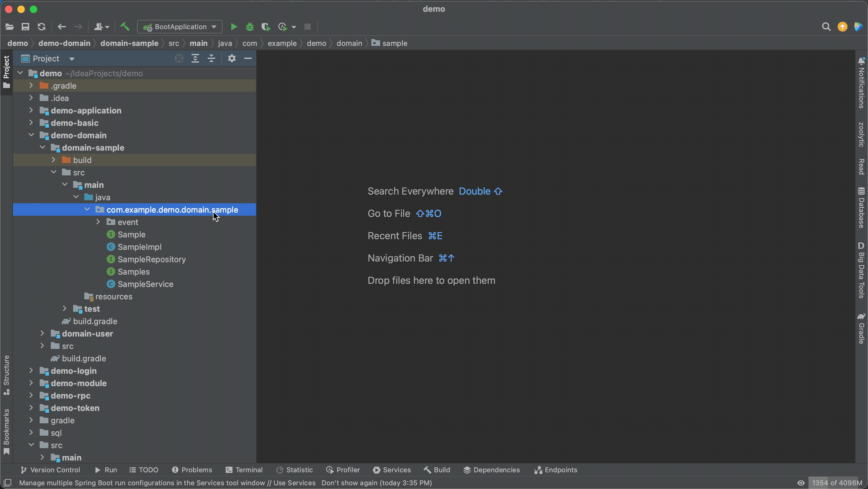Click the Back navigation arrow
868x489 pixels.
pyautogui.click(x=61, y=27)
